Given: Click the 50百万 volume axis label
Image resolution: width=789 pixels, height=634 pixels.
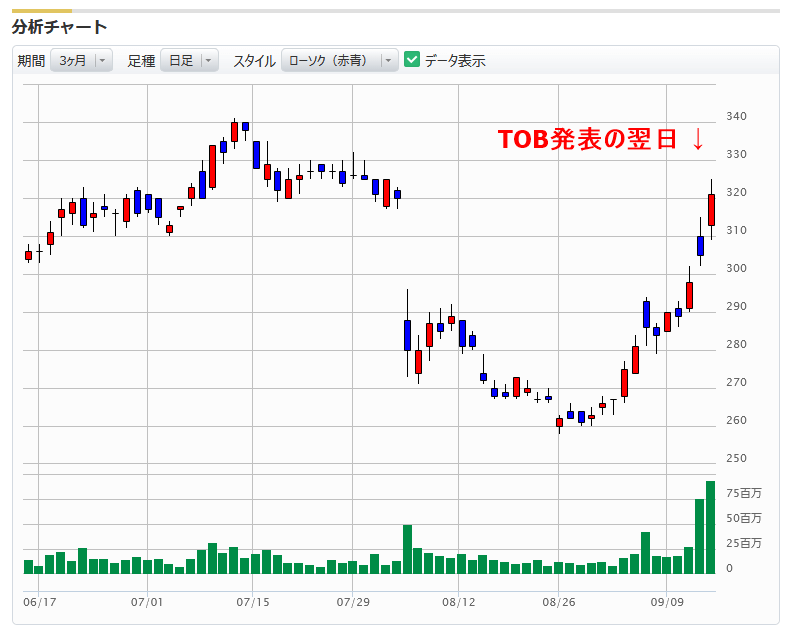Looking at the screenshot, I should pyautogui.click(x=744, y=518).
